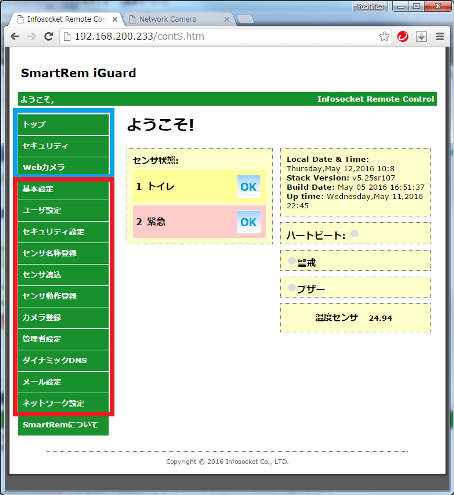Open カメラ登録 in the sidebar
This screenshot has width=454, height=495.
pyautogui.click(x=63, y=317)
